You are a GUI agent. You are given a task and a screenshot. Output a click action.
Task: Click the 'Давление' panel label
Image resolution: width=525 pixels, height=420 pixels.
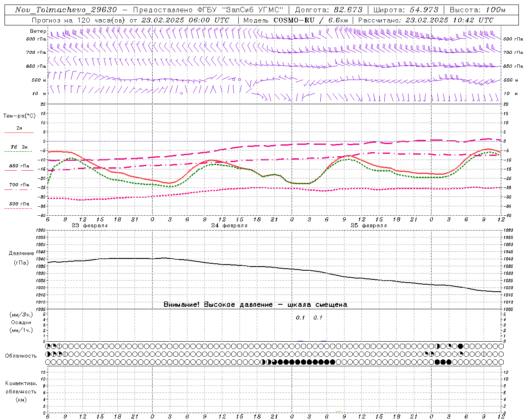click(x=21, y=253)
